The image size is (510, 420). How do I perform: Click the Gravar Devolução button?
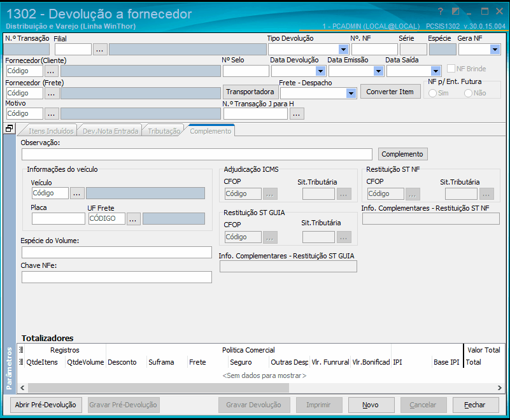pos(253,405)
